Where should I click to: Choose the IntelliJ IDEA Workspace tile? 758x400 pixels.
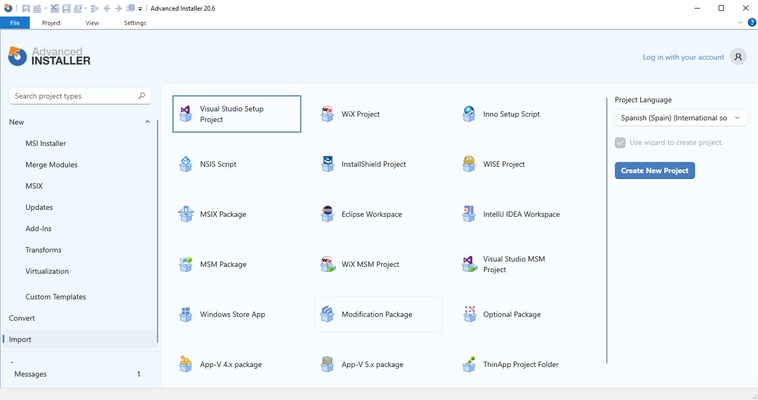coord(520,214)
